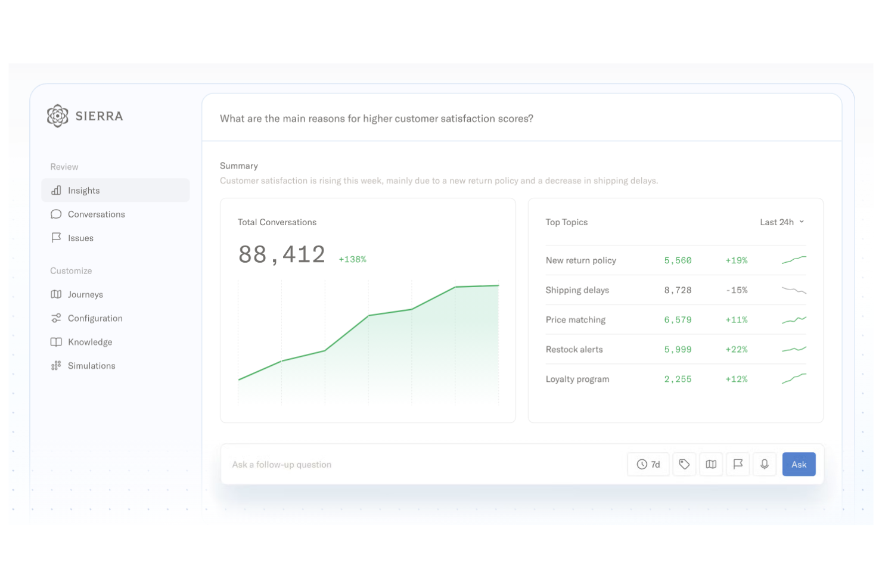Activate the microphone voice input icon
Viewport: 882px width, 588px height.
765,465
